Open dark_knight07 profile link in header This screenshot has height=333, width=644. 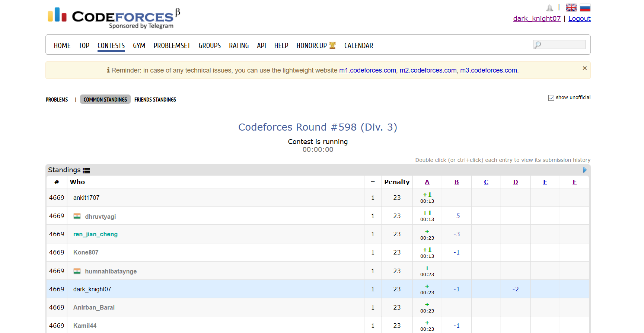pos(537,19)
